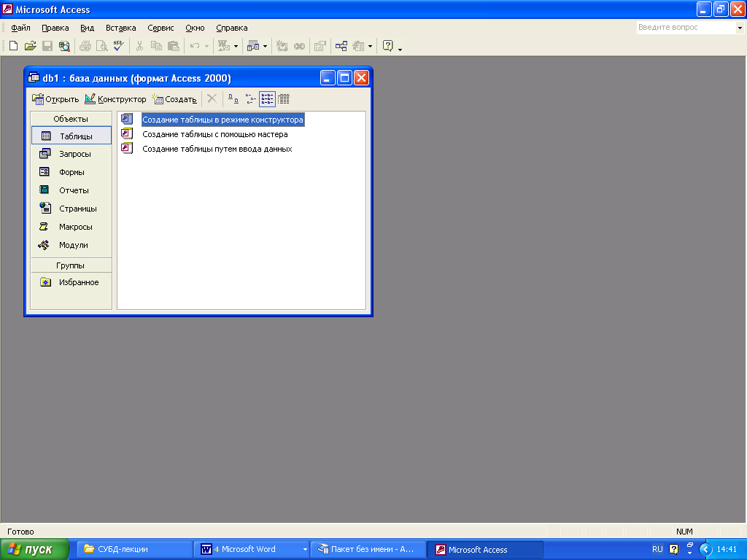
Task: Select Макросы in the objects list
Action: pyautogui.click(x=71, y=227)
